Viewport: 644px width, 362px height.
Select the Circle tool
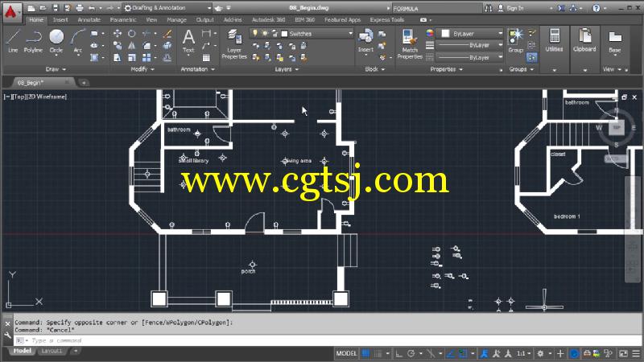(56, 41)
